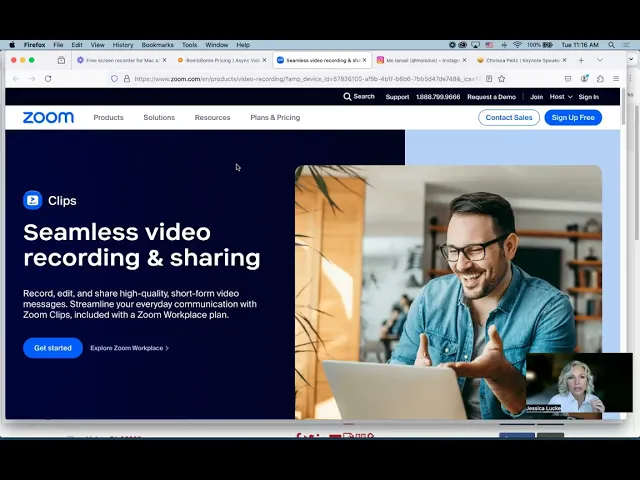Click the Contact Sales button
This screenshot has height=480, width=640.
tap(509, 118)
